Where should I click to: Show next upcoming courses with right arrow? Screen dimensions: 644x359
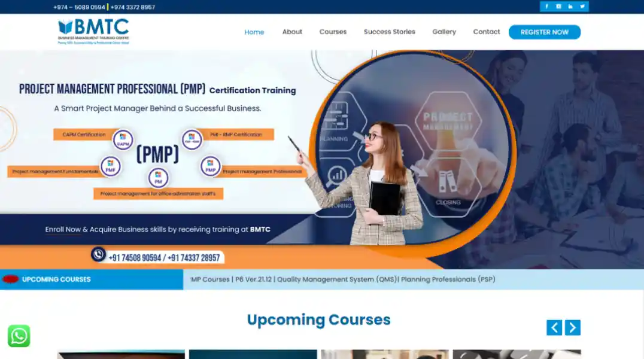tap(573, 327)
